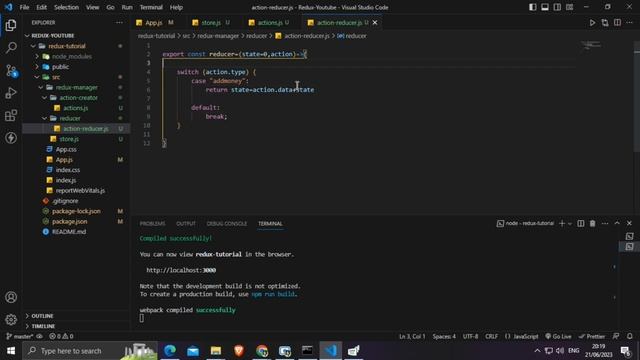The height and width of the screenshot is (360, 640).
Task: Open the Accounts icon in activity bar
Action: pyautogui.click(x=11, y=297)
